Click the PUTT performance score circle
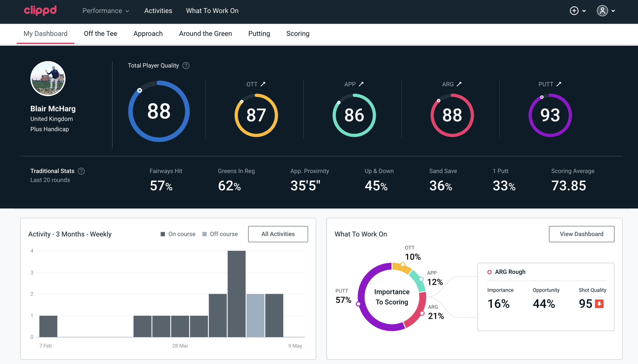 pos(550,115)
